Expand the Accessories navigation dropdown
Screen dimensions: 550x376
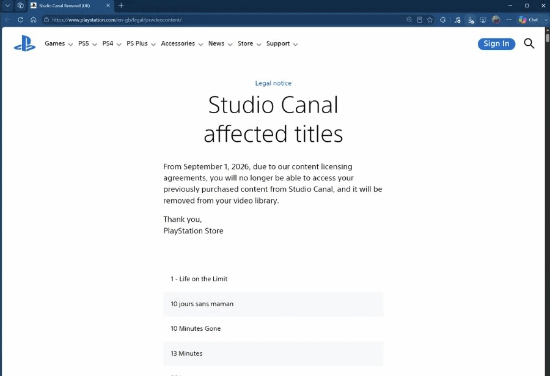(x=182, y=44)
